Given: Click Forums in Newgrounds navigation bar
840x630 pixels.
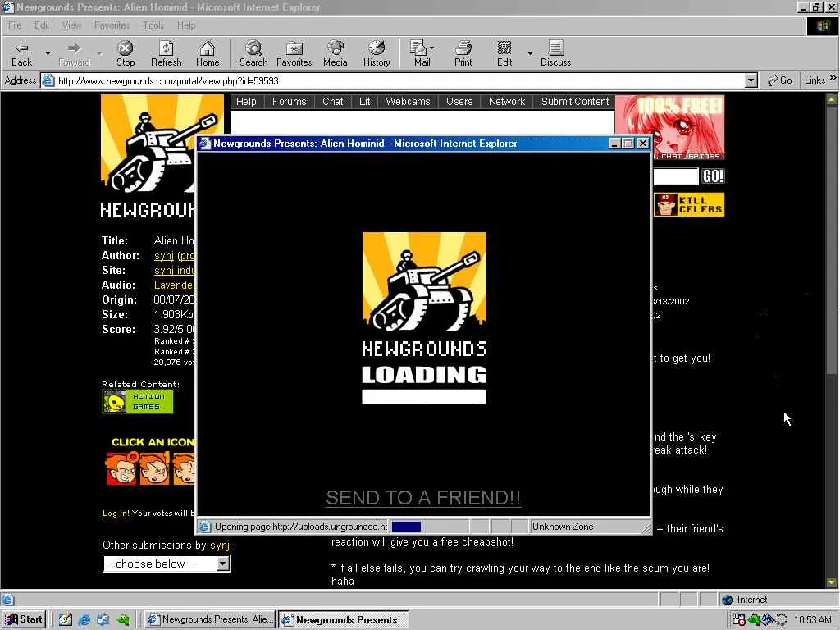Looking at the screenshot, I should point(290,101).
